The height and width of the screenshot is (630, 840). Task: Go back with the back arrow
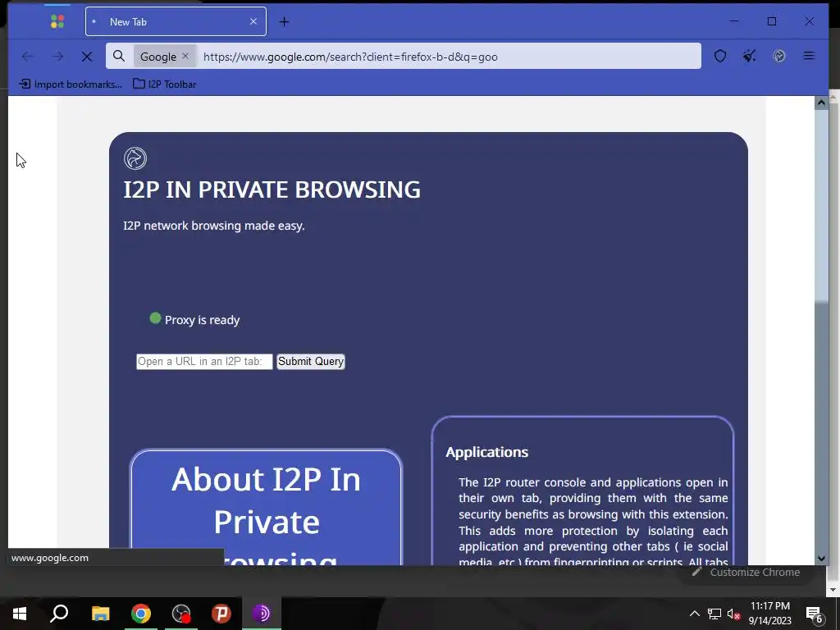point(27,57)
